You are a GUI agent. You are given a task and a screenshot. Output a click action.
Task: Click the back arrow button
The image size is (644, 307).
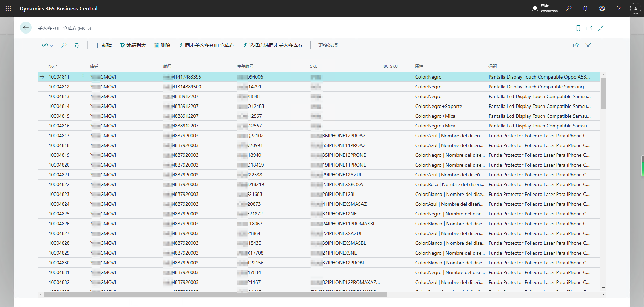click(26, 28)
